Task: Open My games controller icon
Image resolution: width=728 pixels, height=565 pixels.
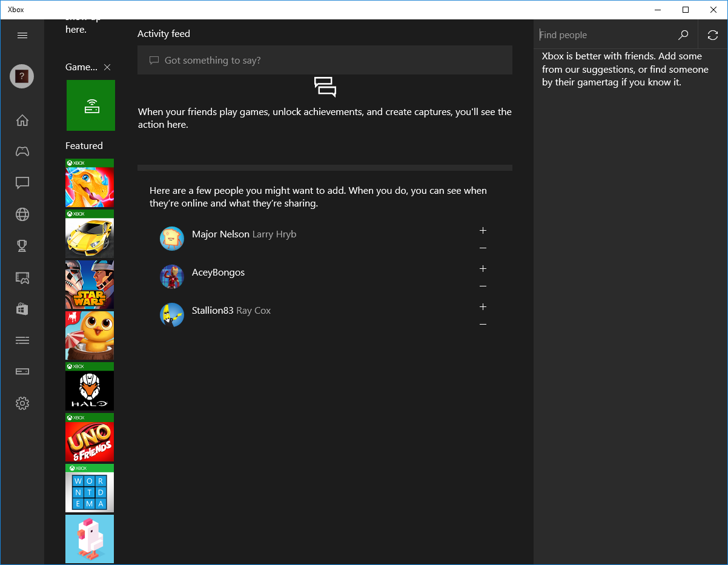Action: point(22,151)
